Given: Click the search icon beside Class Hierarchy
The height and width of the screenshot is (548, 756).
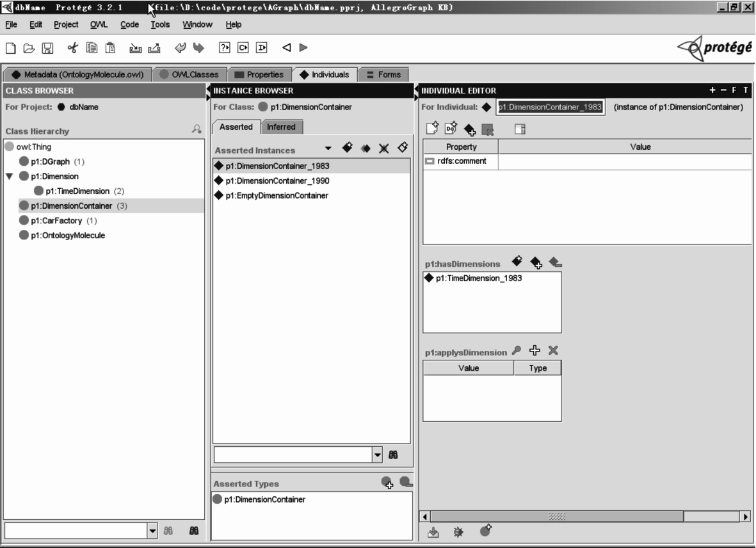Looking at the screenshot, I should coord(197,129).
